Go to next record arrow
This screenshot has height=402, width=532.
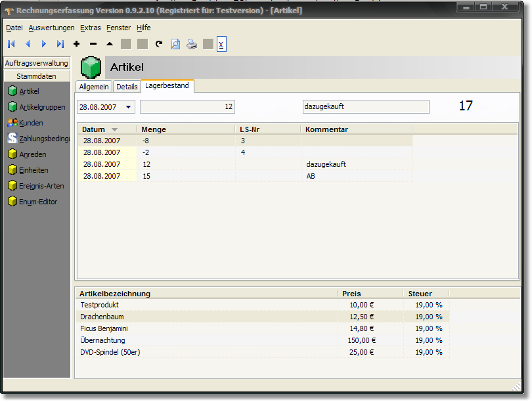pyautogui.click(x=44, y=44)
